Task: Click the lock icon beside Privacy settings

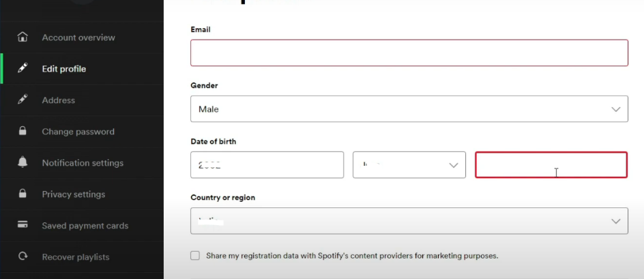Action: tap(23, 194)
